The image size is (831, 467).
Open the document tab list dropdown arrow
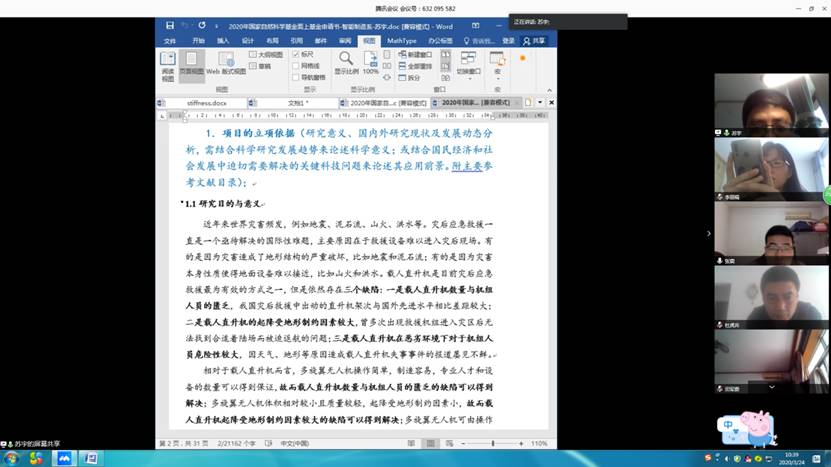(x=539, y=102)
